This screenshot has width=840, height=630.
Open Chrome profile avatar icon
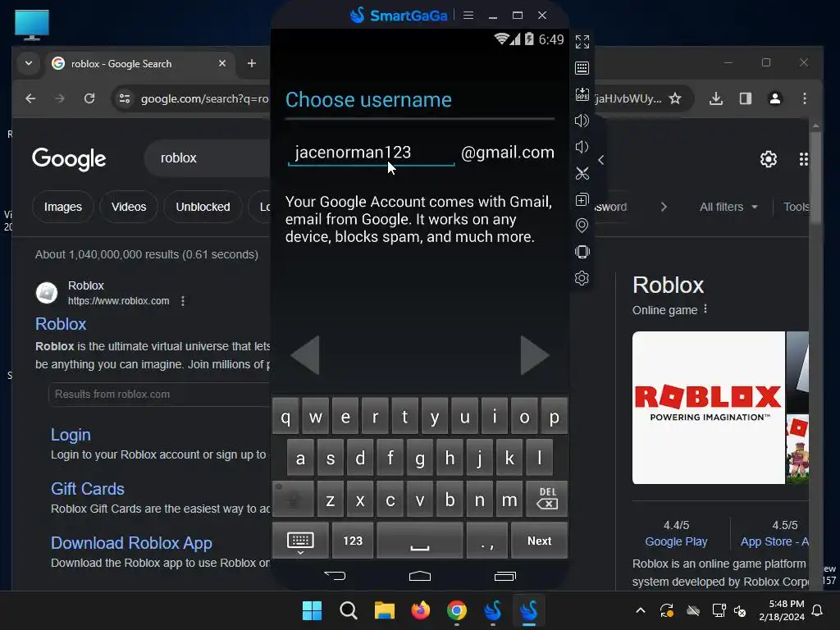click(x=775, y=98)
